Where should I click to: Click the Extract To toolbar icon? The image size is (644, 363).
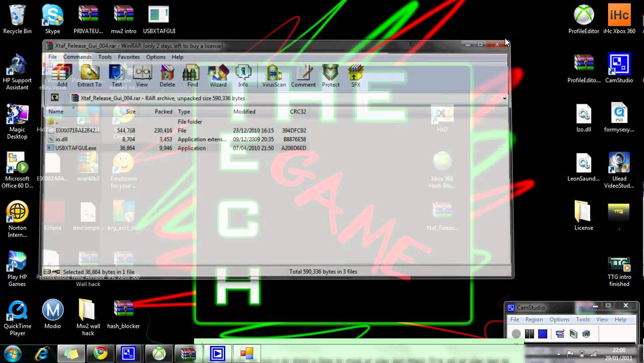coord(90,76)
